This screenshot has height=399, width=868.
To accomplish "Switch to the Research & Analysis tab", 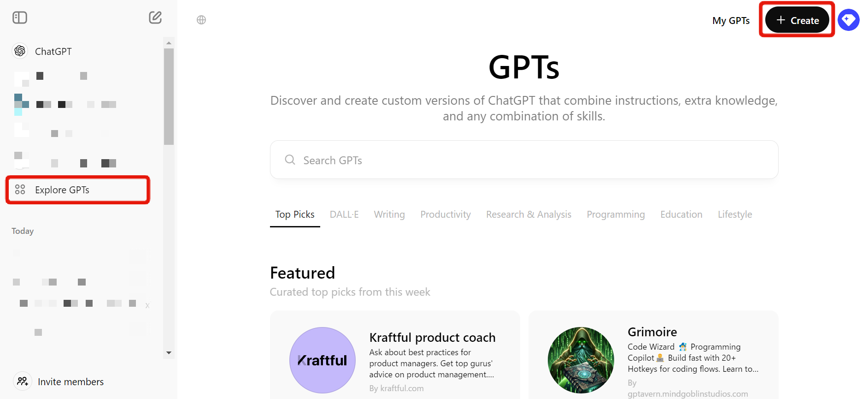I will click(x=529, y=214).
